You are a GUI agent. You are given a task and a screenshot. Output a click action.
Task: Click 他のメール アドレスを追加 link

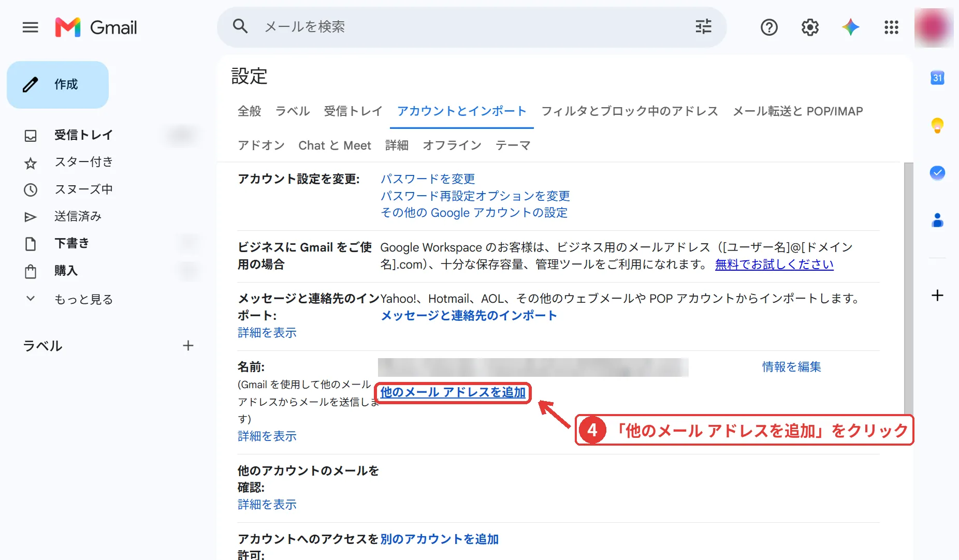click(x=453, y=392)
